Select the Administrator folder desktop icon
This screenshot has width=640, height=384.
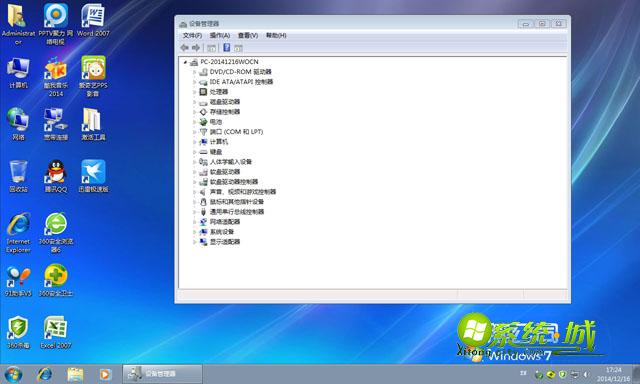[x=18, y=24]
